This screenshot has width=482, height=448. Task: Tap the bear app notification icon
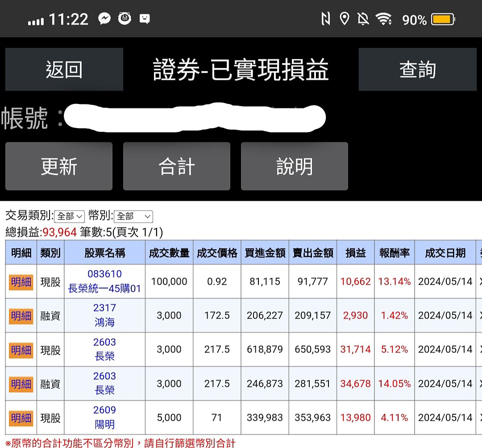[x=125, y=18]
